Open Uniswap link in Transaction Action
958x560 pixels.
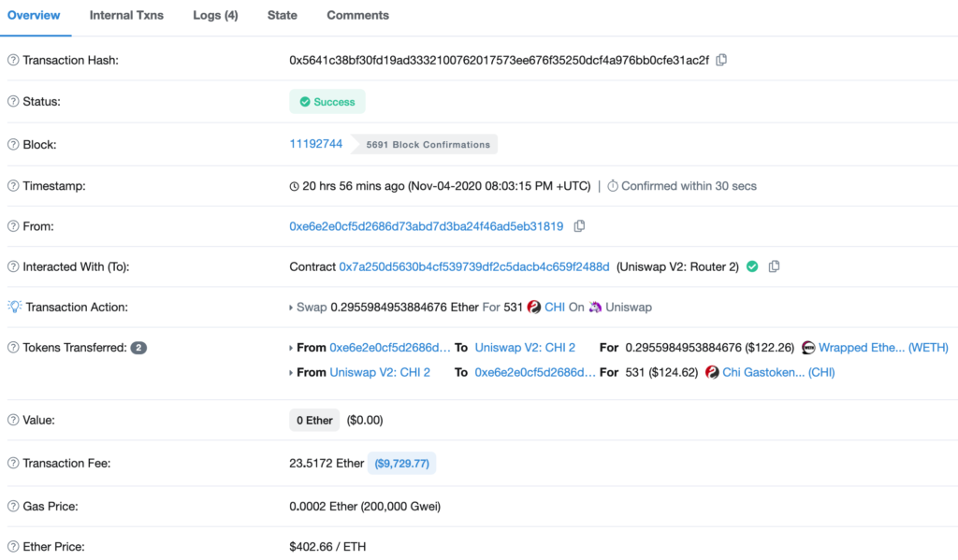629,308
